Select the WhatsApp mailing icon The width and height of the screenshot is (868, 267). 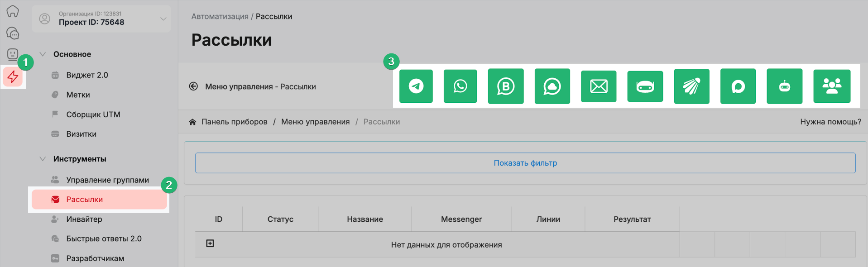(x=460, y=86)
